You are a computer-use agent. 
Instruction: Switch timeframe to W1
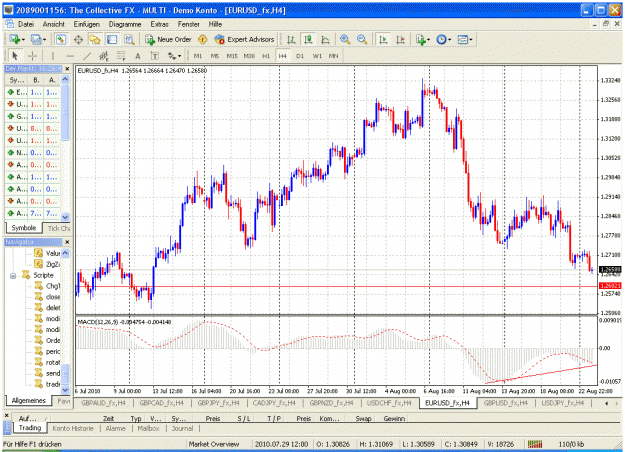click(317, 56)
